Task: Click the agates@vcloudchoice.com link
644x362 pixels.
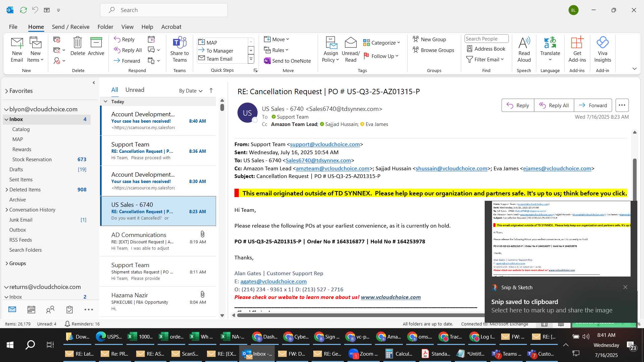Action: click(273, 282)
